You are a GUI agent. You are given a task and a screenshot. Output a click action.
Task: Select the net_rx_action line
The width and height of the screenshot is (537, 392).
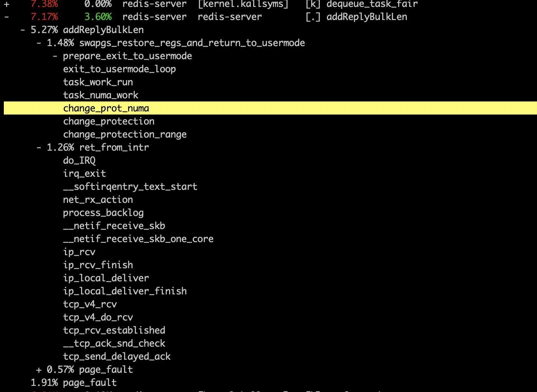coord(98,200)
